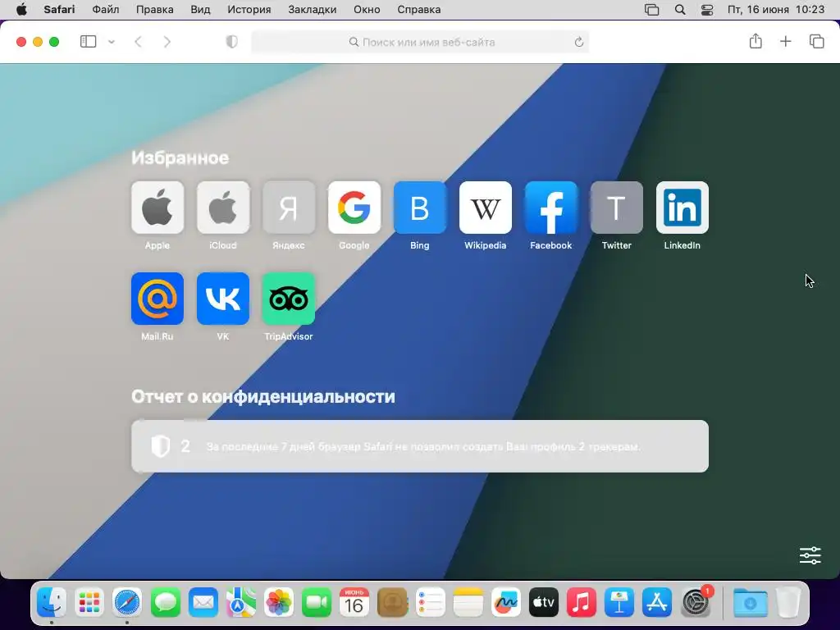Open Notes from the Dock
Viewport: 840px width, 630px height.
(468, 603)
